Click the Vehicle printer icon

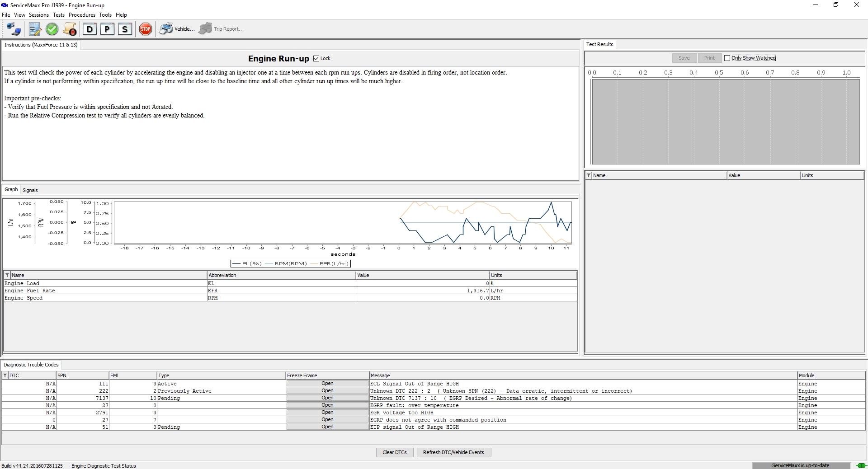166,29
